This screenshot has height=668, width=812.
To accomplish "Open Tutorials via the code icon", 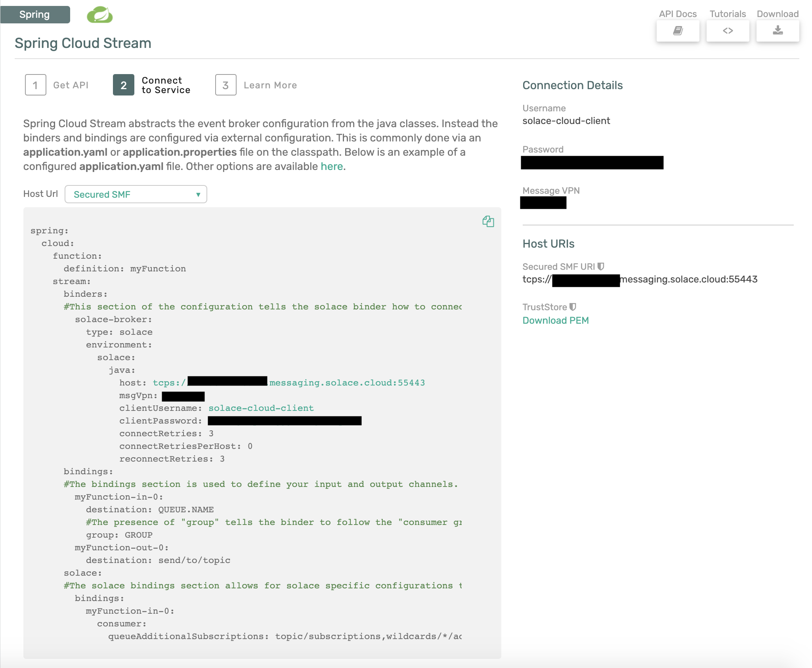I will 727,30.
